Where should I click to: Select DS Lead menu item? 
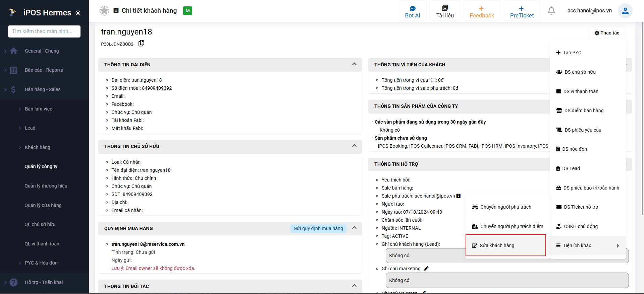click(588, 168)
